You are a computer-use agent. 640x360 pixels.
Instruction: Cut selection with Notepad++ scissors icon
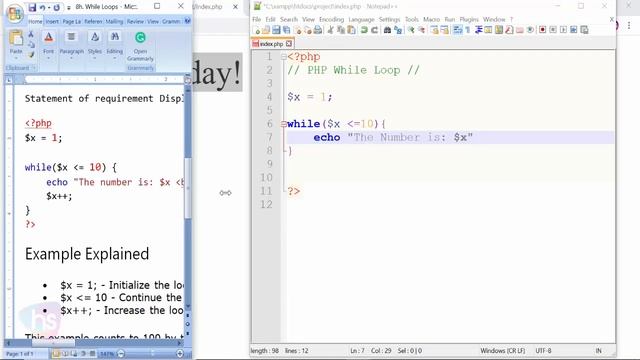click(331, 30)
